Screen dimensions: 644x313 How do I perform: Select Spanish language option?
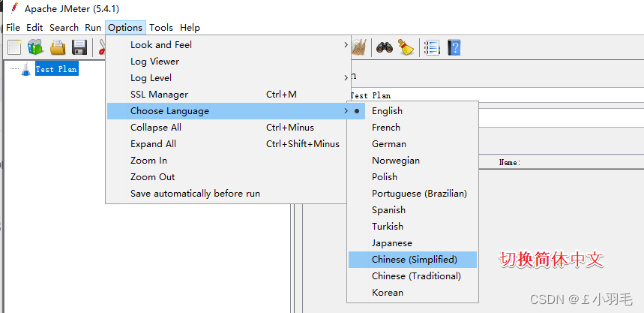click(413, 210)
